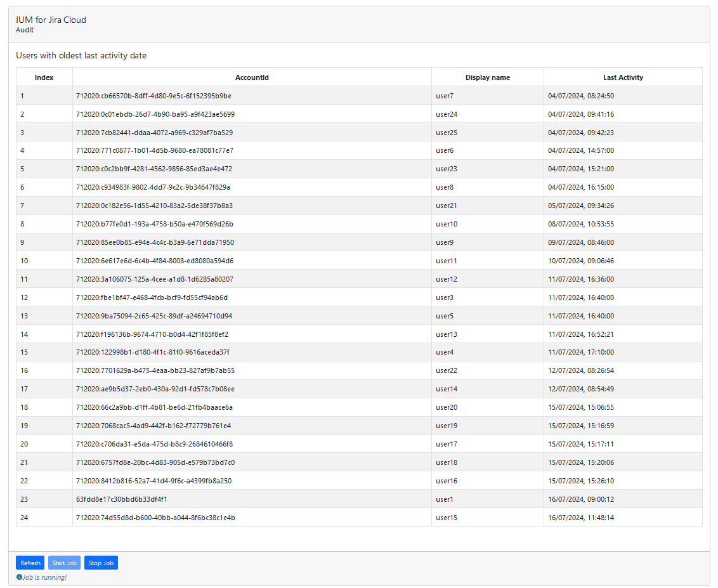This screenshot has width=718, height=588.
Task: Click the user22 account ID cell
Action: pos(155,370)
